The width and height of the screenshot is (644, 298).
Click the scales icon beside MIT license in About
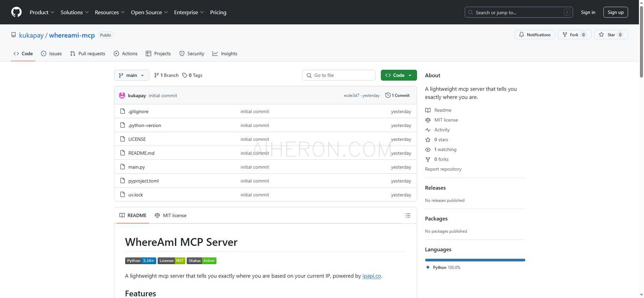click(428, 120)
